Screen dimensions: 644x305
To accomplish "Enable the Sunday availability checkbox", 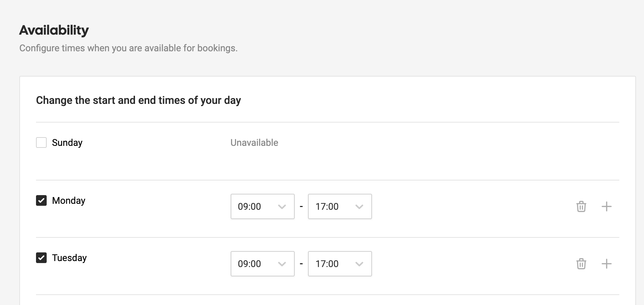I will (x=41, y=143).
